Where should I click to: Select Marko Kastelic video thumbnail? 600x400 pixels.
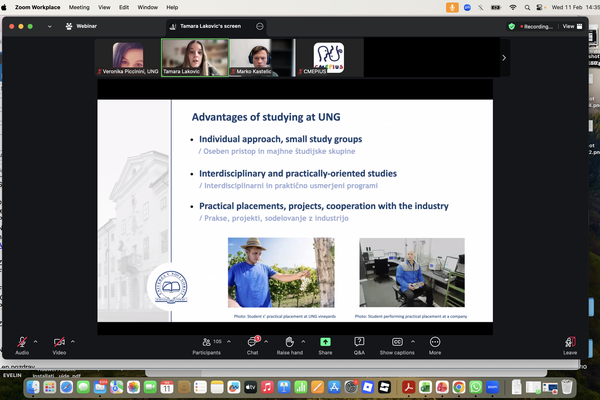pyautogui.click(x=262, y=57)
